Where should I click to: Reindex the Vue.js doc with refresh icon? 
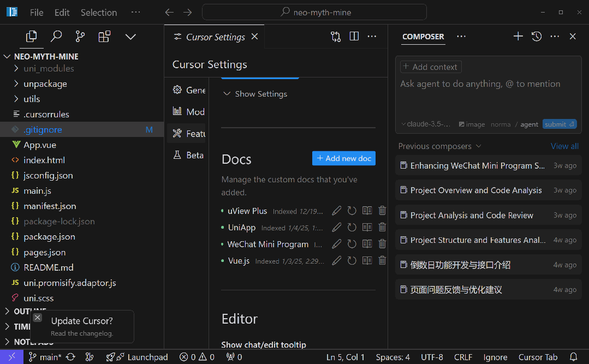352,261
